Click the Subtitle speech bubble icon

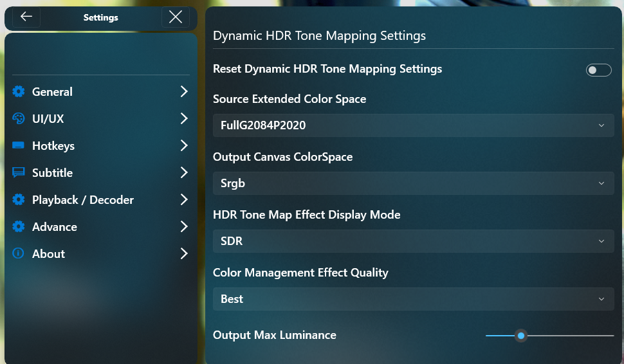click(x=18, y=172)
